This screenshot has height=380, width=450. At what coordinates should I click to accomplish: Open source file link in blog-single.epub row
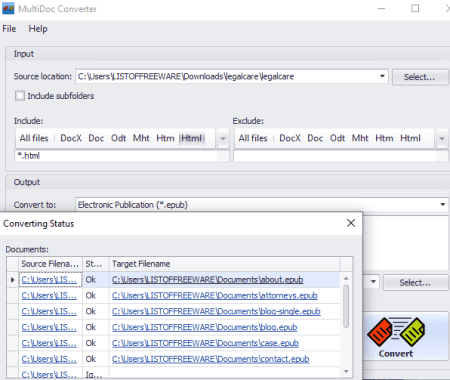[x=49, y=311]
